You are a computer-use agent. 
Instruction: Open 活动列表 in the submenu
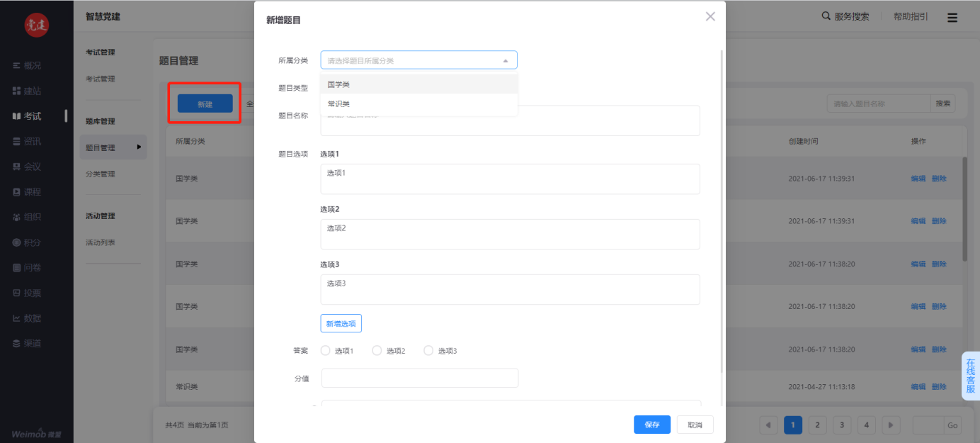pos(101,242)
